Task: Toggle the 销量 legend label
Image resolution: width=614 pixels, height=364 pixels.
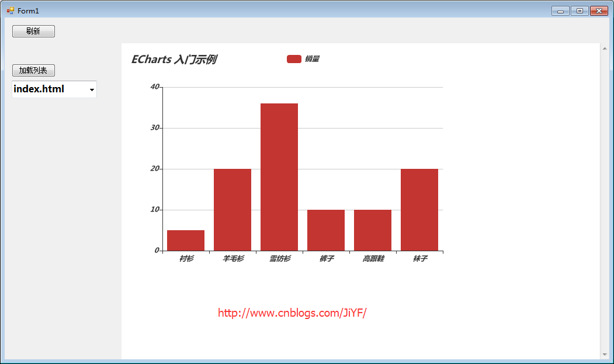Action: 312,59
